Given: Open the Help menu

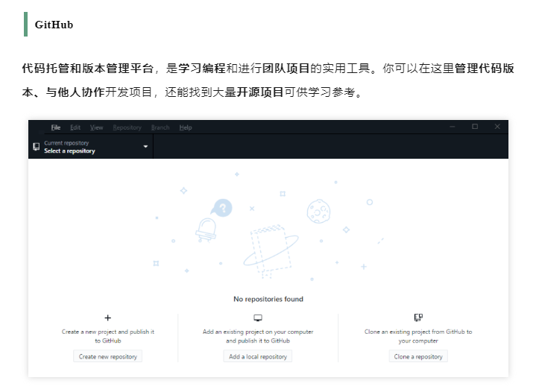Looking at the screenshot, I should click(x=186, y=127).
